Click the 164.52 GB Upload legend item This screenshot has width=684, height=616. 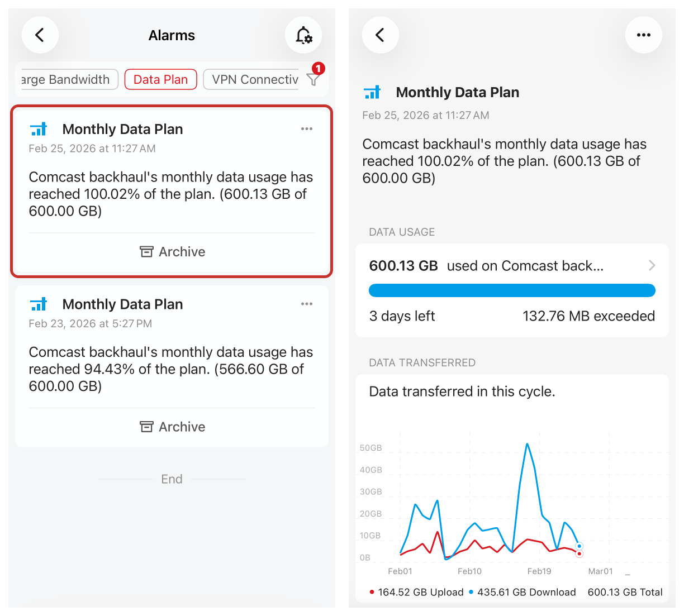(417, 593)
